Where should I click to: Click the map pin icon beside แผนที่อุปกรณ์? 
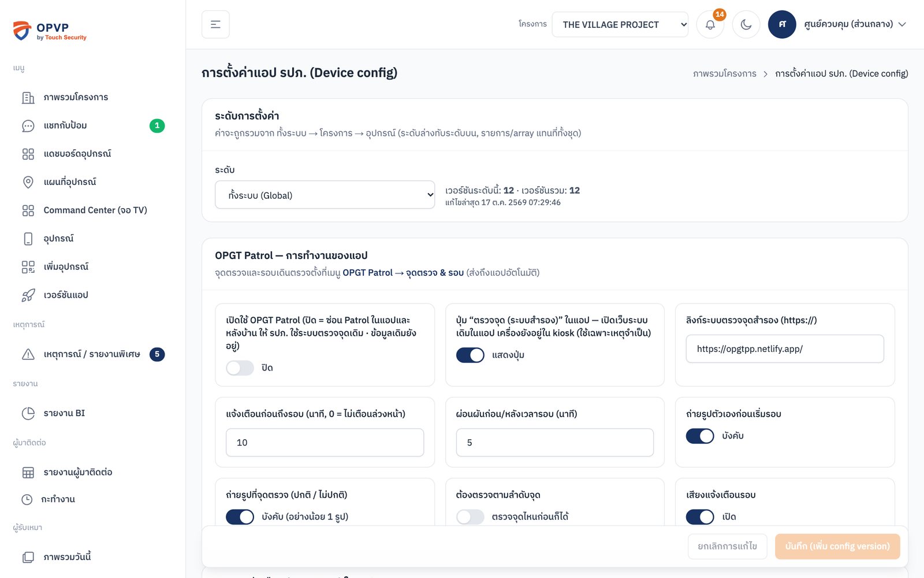click(28, 182)
